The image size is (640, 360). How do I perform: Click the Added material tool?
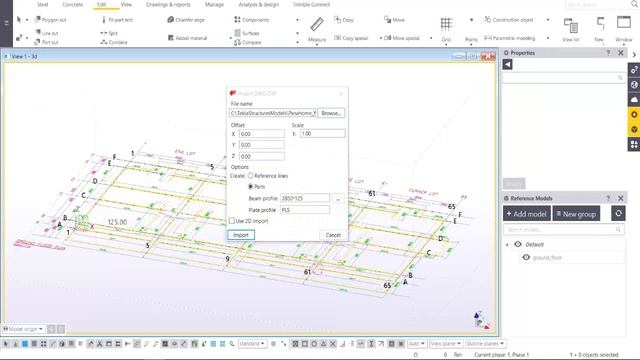(x=187, y=38)
